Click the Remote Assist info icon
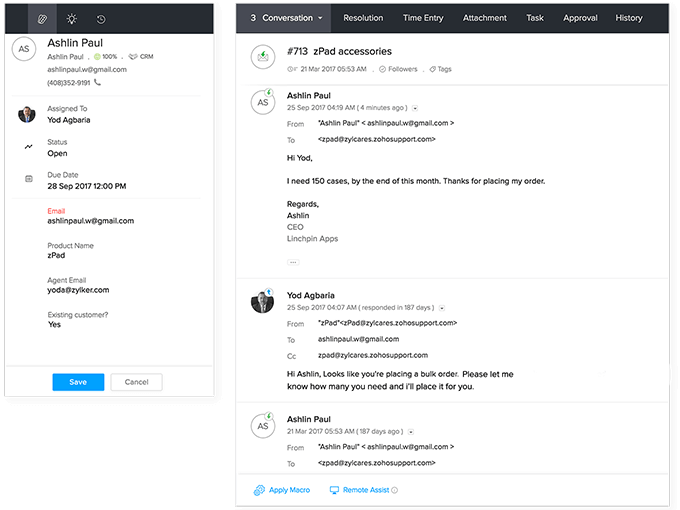The width and height of the screenshot is (680, 510). click(x=394, y=490)
